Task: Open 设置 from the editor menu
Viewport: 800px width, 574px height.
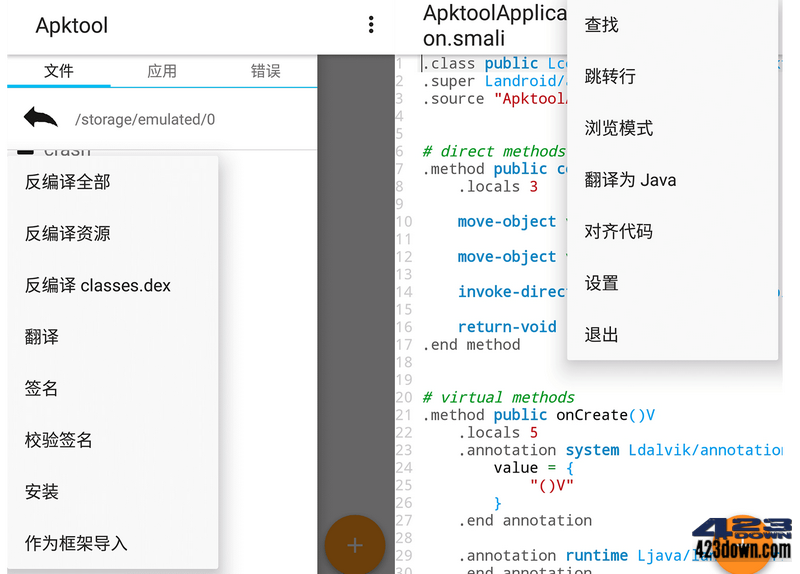Action: click(x=602, y=283)
